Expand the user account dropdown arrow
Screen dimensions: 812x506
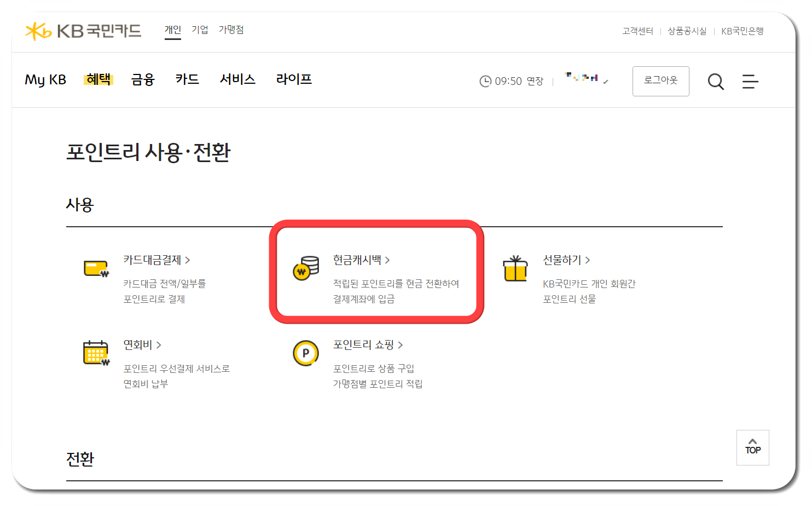605,82
